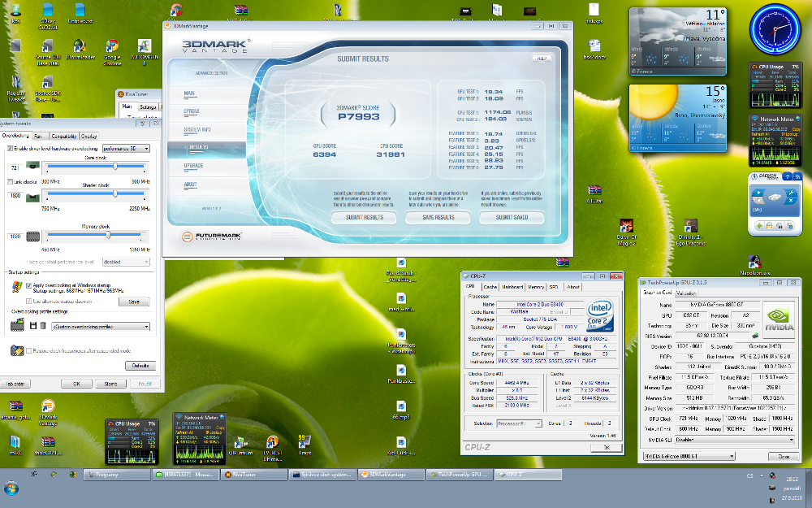The image size is (812, 508).
Task: Click the Defaults button in system tweaks
Action: (140, 366)
